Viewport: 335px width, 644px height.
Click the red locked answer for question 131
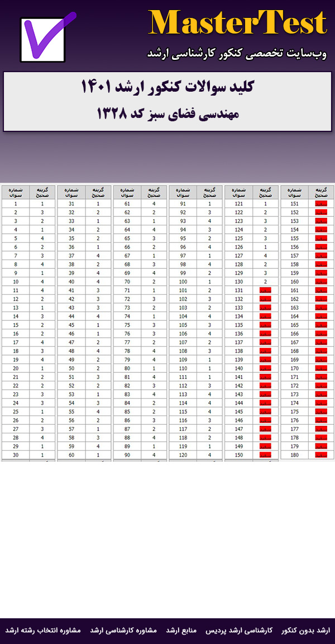tap(265, 291)
